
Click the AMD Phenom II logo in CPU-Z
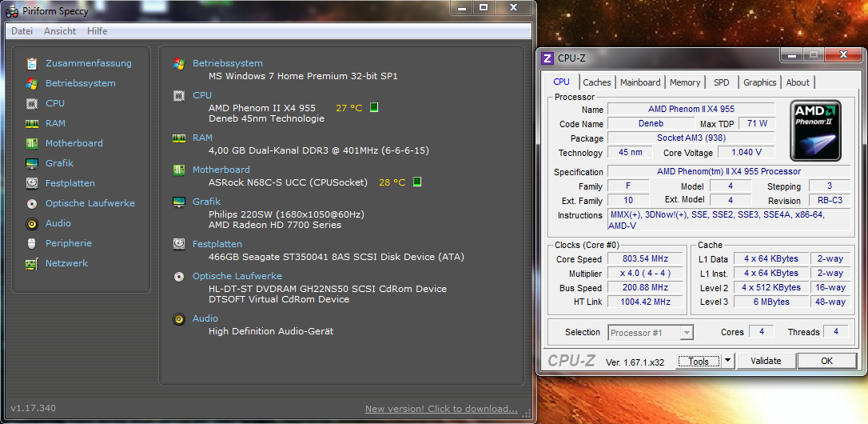coord(815,131)
